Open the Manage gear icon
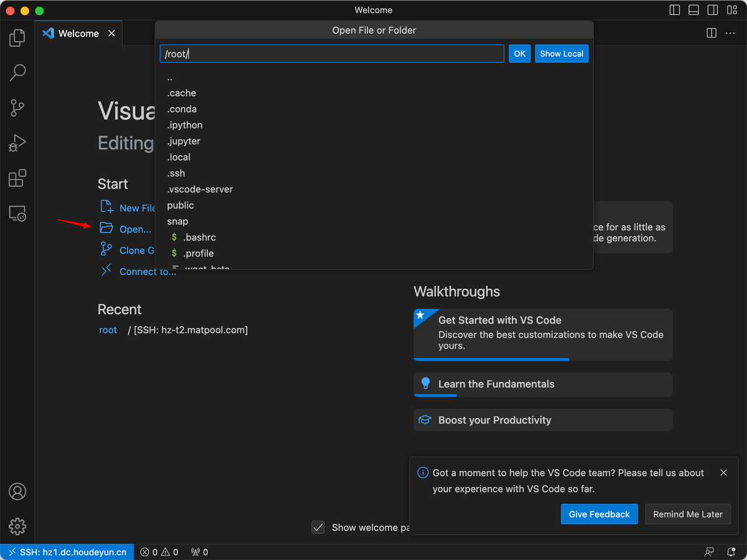 18,526
